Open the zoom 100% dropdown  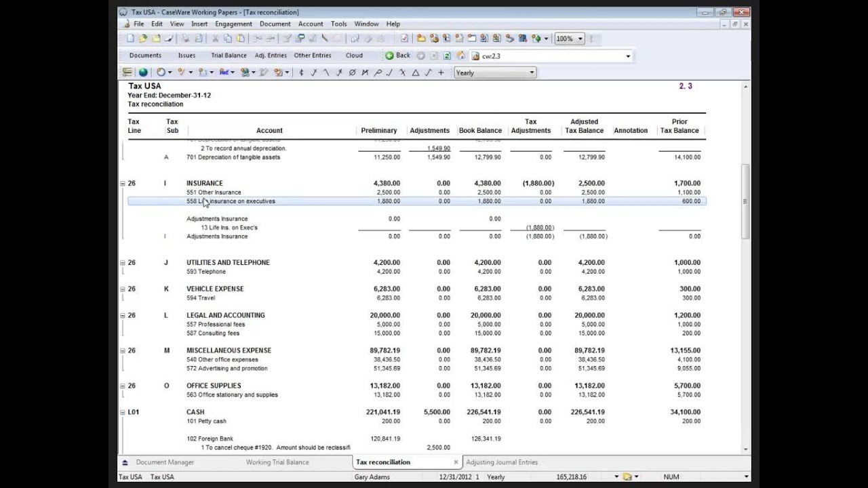click(x=580, y=39)
